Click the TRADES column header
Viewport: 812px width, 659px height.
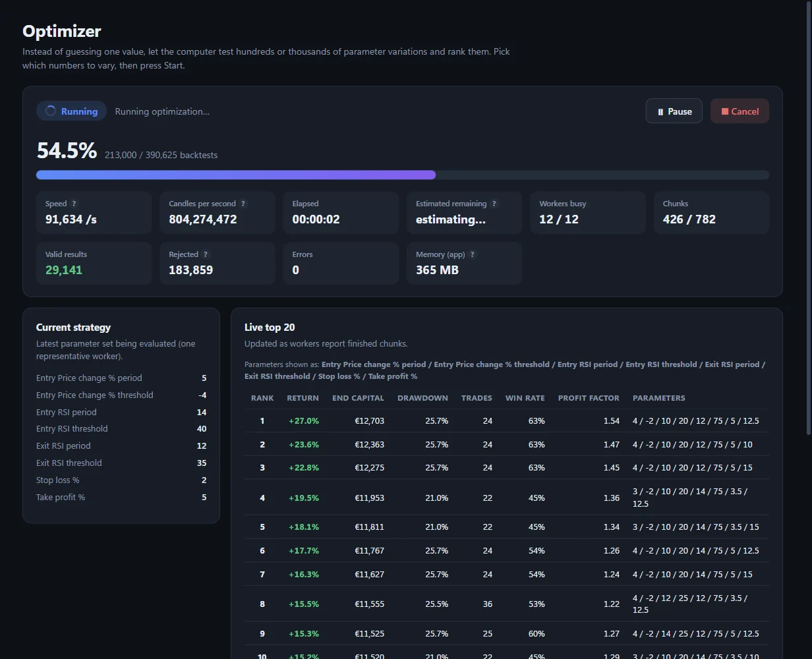point(477,398)
